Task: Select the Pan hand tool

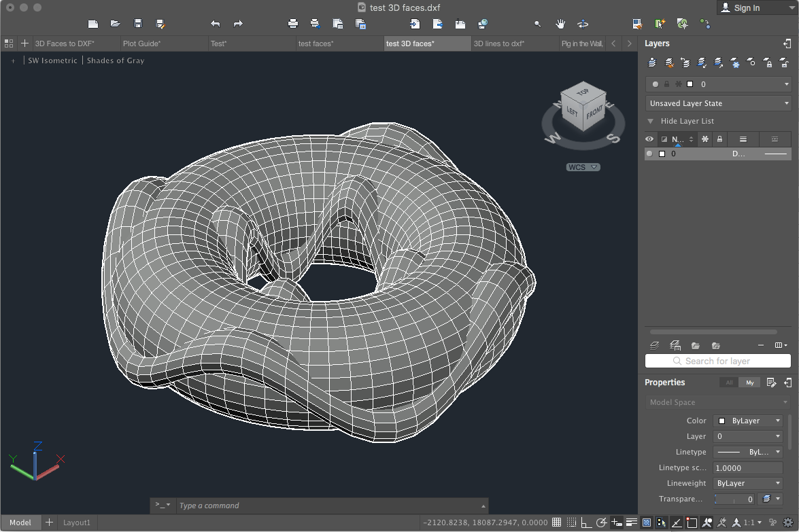Action: [560, 24]
